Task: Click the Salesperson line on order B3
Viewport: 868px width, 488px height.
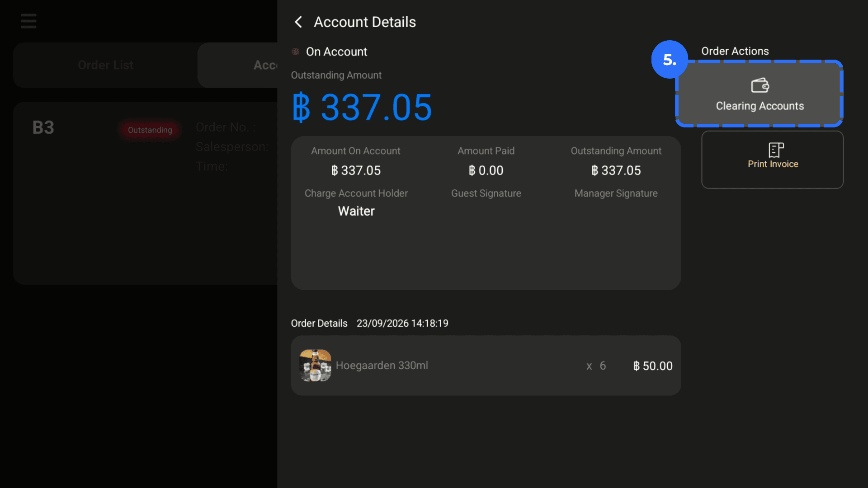Action: point(232,147)
